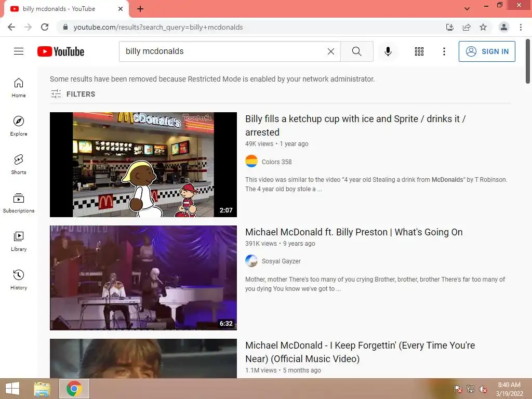Open Explore in the sidebar
Image resolution: width=532 pixels, height=399 pixels.
(x=19, y=126)
